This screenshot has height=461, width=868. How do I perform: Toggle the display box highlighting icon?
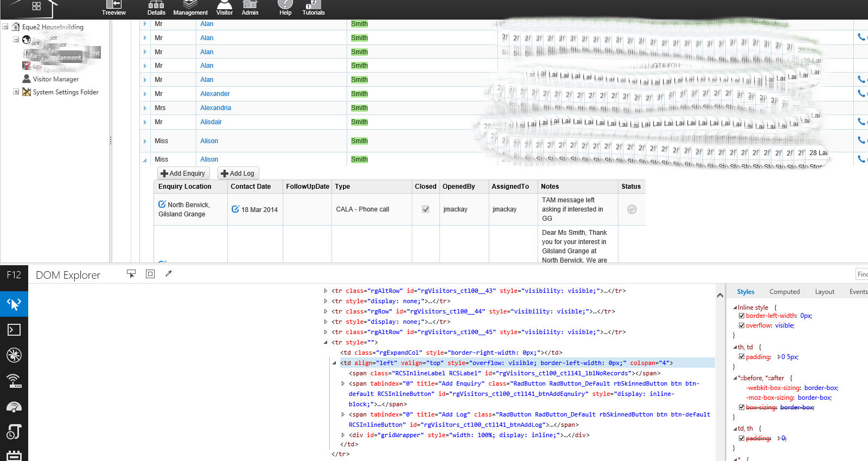[x=150, y=274]
